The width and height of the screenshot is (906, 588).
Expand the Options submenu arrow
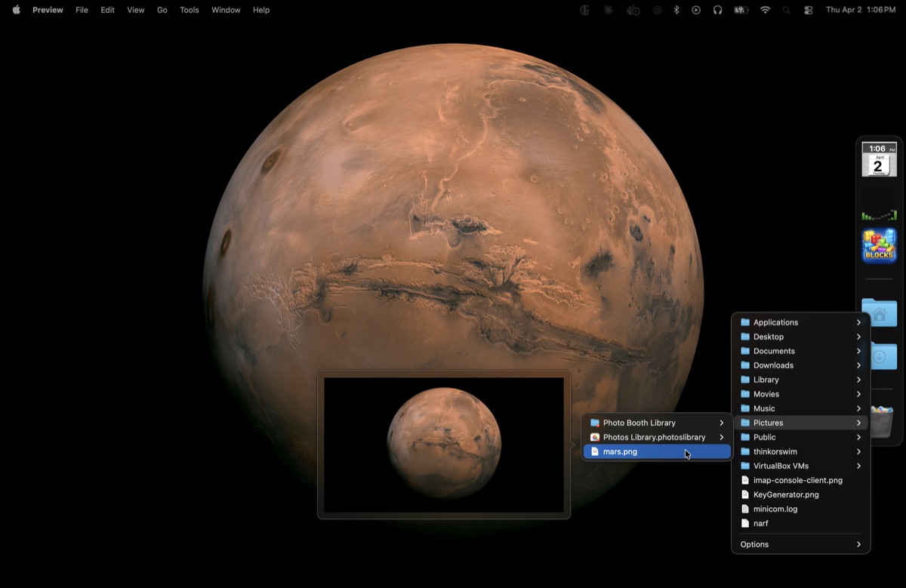858,544
